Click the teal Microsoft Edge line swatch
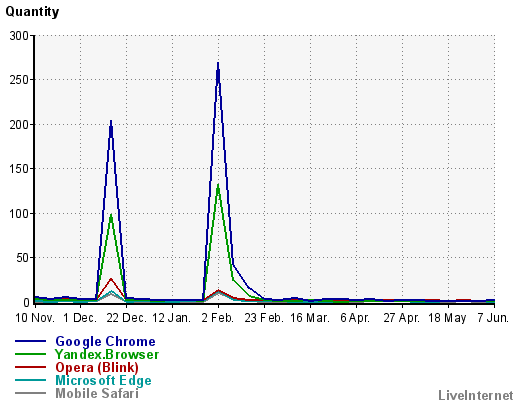Viewport: 520px width, 405px height. tap(30, 380)
